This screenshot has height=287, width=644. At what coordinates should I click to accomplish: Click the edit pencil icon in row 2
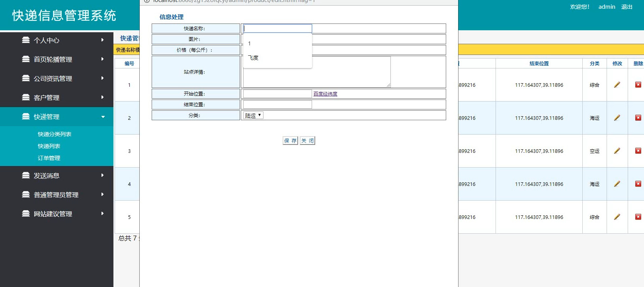[617, 118]
